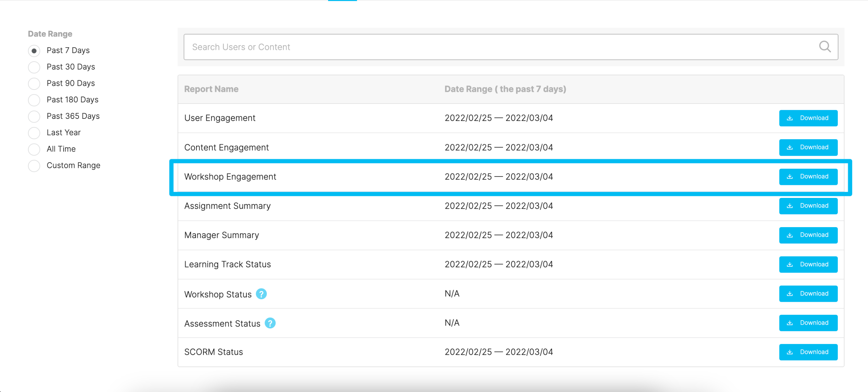
Task: Click N/A in the Workshop Status row
Action: tap(452, 294)
